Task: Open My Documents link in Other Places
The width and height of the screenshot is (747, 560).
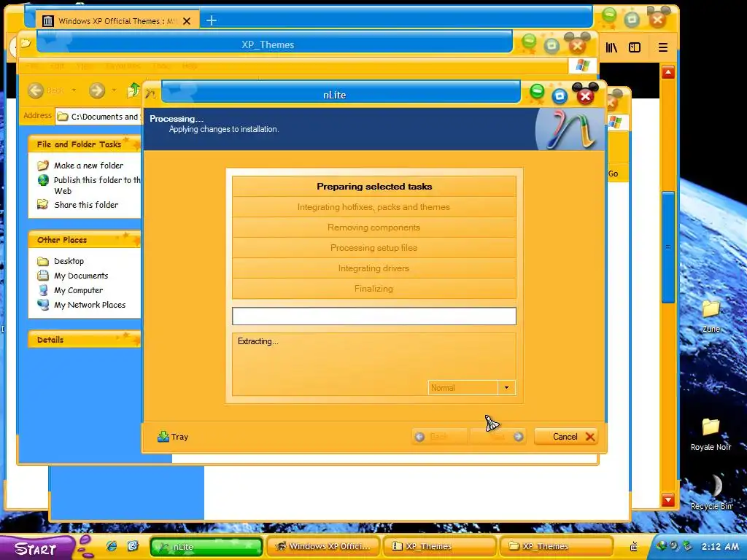Action: (x=81, y=276)
